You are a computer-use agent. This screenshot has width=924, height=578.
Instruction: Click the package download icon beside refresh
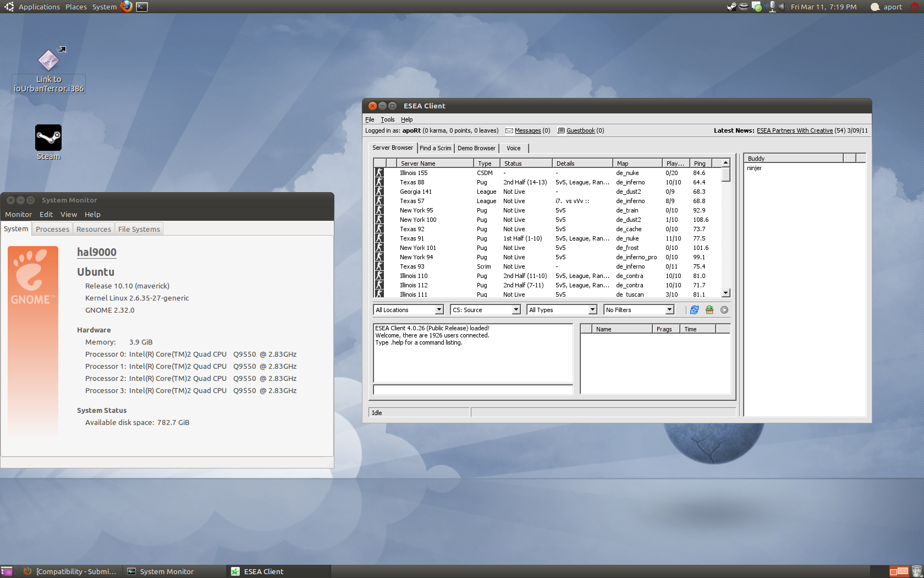710,310
